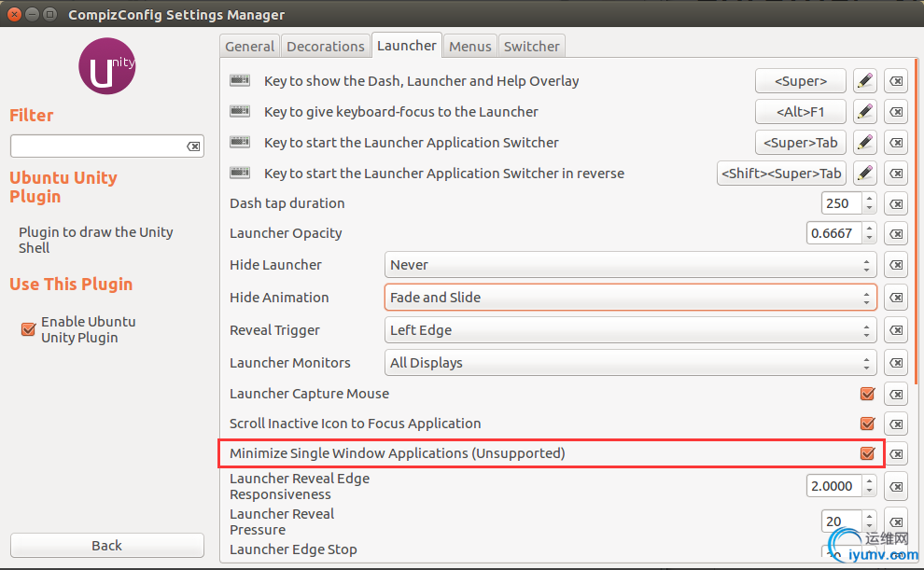The image size is (924, 570).
Task: Reset the <Super> key binding to default
Action: tap(896, 80)
